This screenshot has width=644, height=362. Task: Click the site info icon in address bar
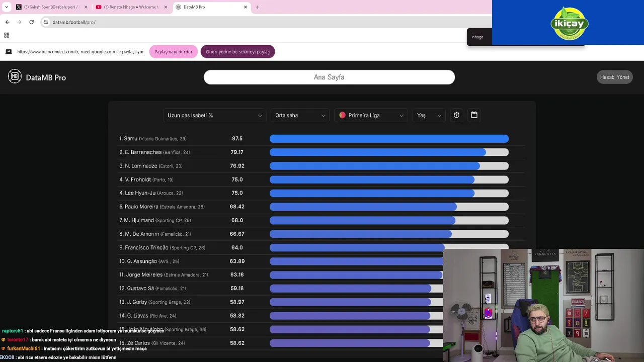pyautogui.click(x=46, y=22)
